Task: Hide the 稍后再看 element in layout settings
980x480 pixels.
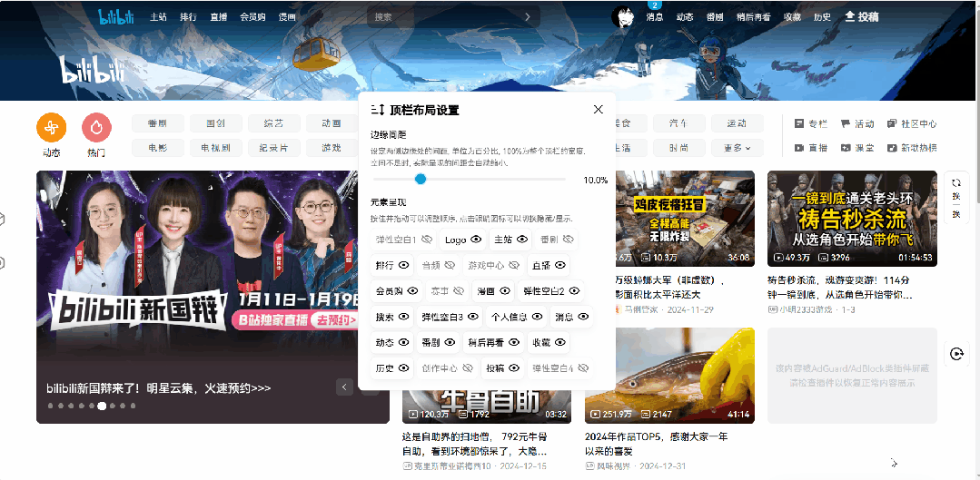Action: point(514,342)
